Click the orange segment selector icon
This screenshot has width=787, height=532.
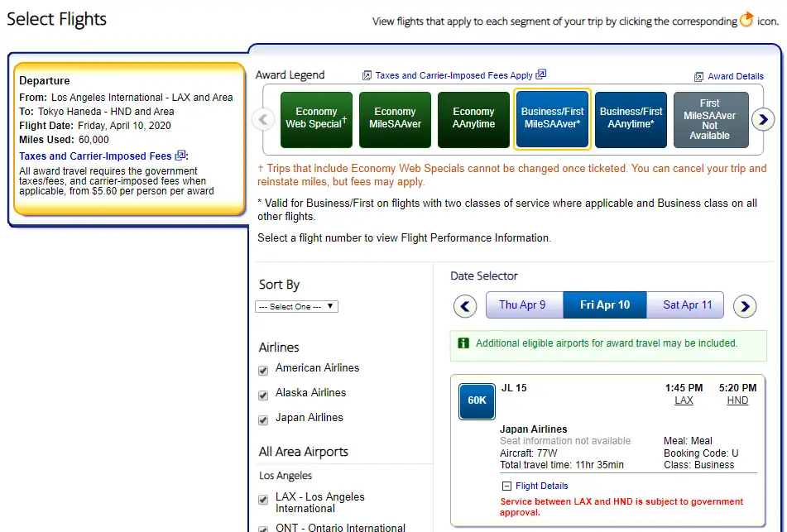746,20
